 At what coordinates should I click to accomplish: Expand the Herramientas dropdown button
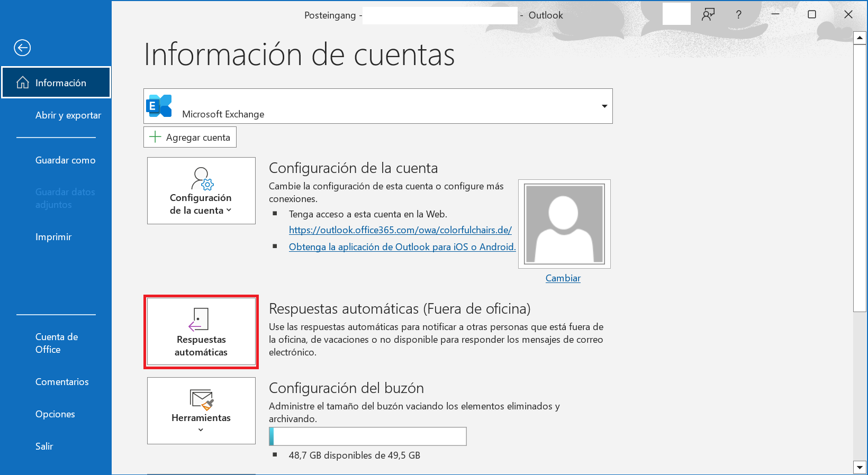201,410
